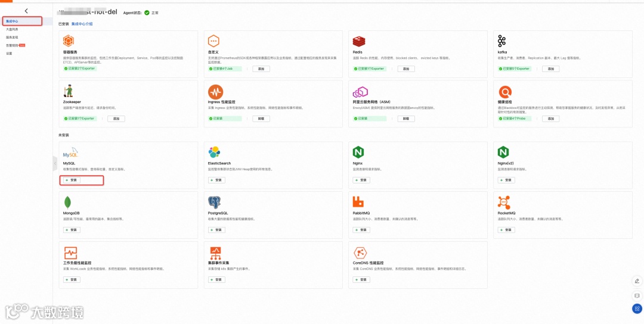Install the ElasticSearch integration
644x324 pixels.
pos(216,180)
